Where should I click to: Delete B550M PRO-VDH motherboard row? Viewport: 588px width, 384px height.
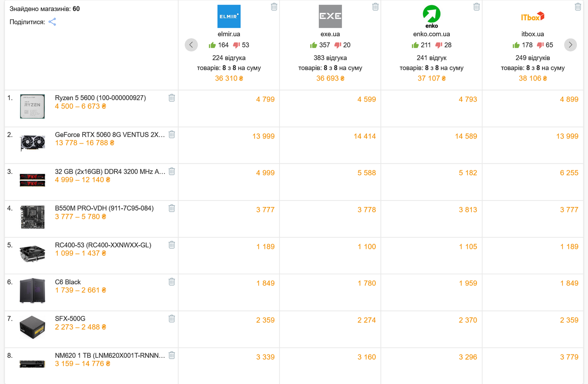pyautogui.click(x=172, y=208)
